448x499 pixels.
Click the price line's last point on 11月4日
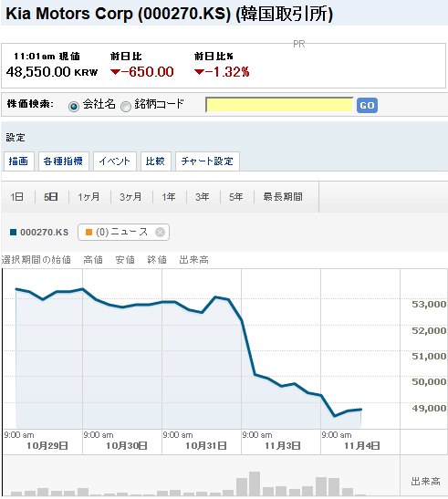360,410
